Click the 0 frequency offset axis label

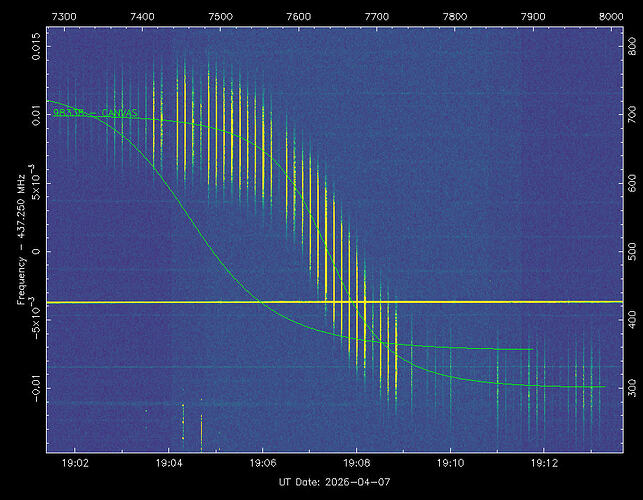35,251
